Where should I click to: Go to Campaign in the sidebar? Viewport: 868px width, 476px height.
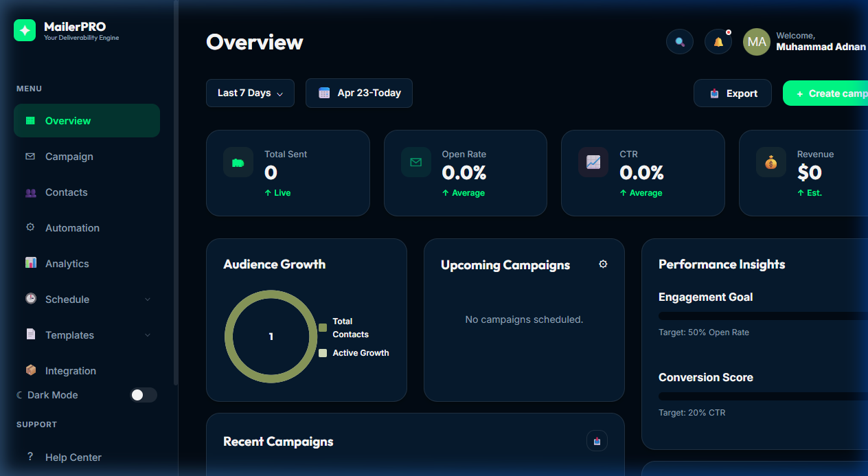click(x=69, y=157)
